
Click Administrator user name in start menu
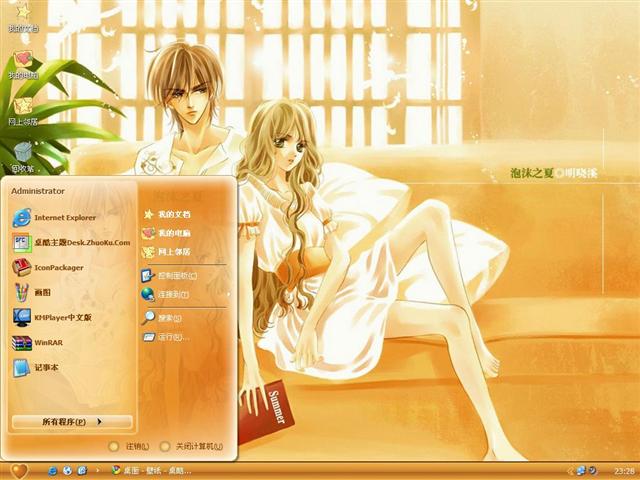[x=38, y=191]
